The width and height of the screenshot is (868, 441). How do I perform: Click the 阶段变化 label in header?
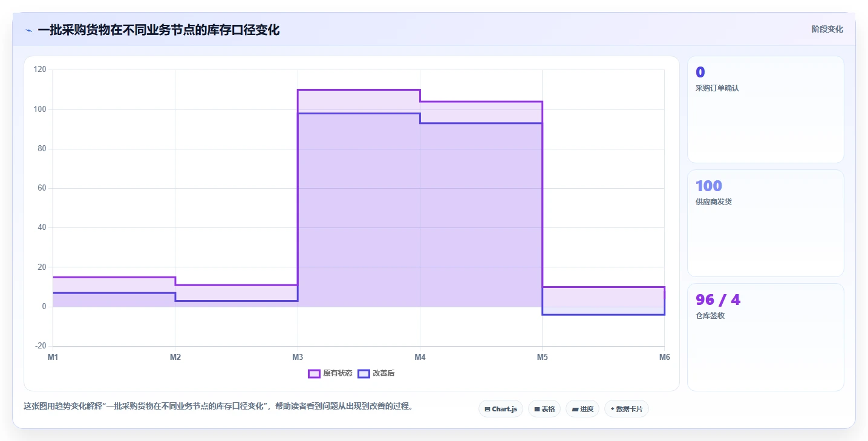(827, 29)
